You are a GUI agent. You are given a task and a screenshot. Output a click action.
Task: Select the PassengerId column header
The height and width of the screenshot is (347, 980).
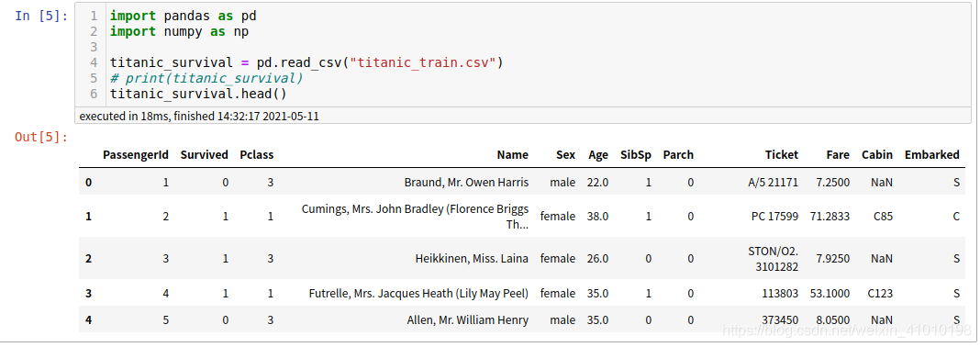point(136,155)
